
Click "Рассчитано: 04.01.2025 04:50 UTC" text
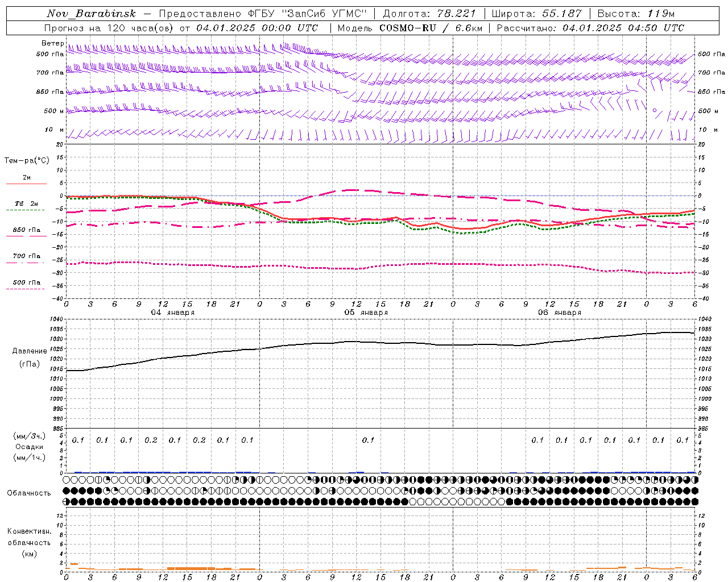(590, 28)
